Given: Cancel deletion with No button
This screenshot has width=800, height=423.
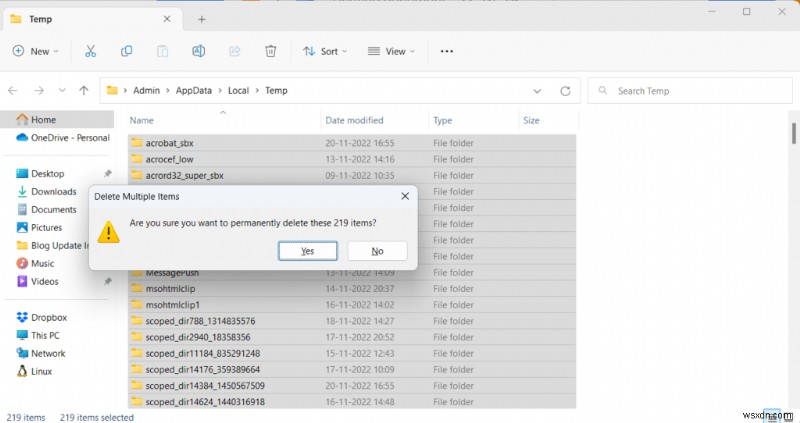Looking at the screenshot, I should click(x=378, y=251).
